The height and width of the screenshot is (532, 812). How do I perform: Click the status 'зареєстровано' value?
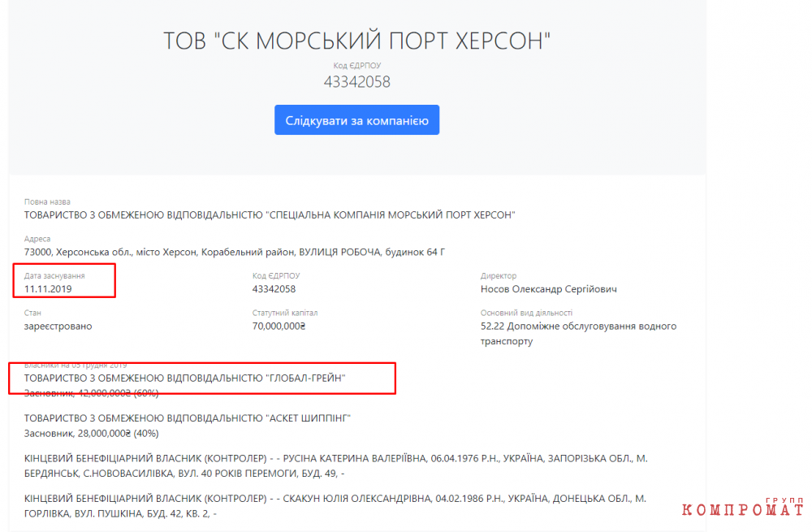pyautogui.click(x=58, y=327)
